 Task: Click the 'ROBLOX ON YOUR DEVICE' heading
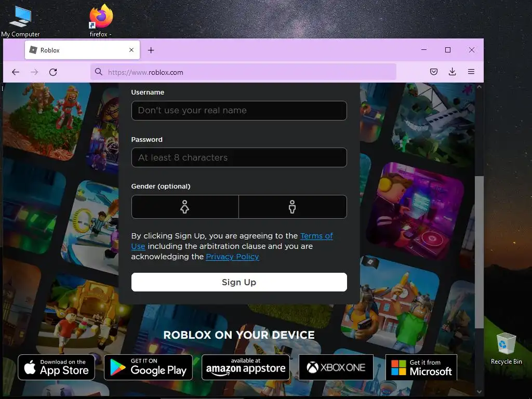tap(239, 335)
